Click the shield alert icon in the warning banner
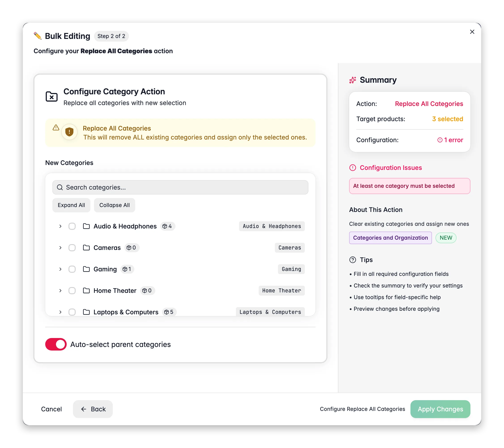The width and height of the screenshot is (504, 448). tap(69, 132)
